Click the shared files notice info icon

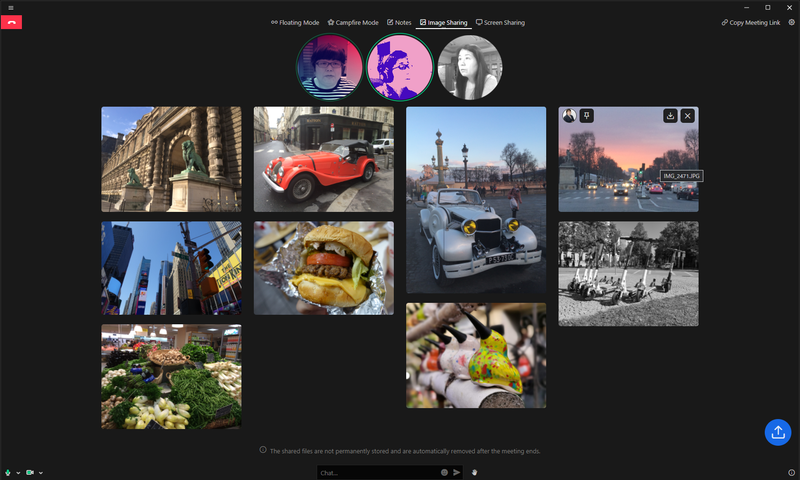coord(263,450)
